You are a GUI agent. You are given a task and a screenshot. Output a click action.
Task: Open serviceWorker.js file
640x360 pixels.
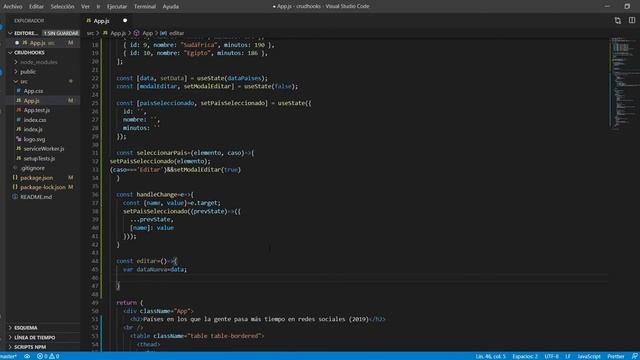[44, 149]
